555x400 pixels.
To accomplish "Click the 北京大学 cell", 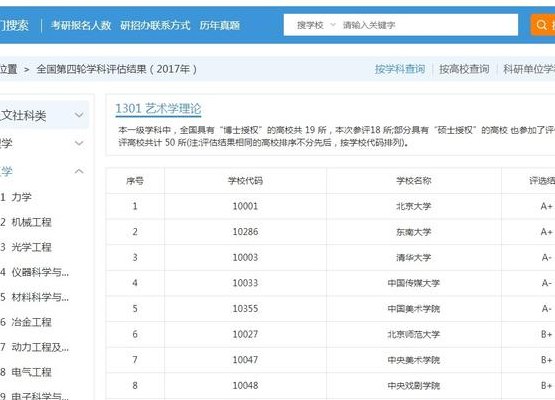I will (413, 206).
